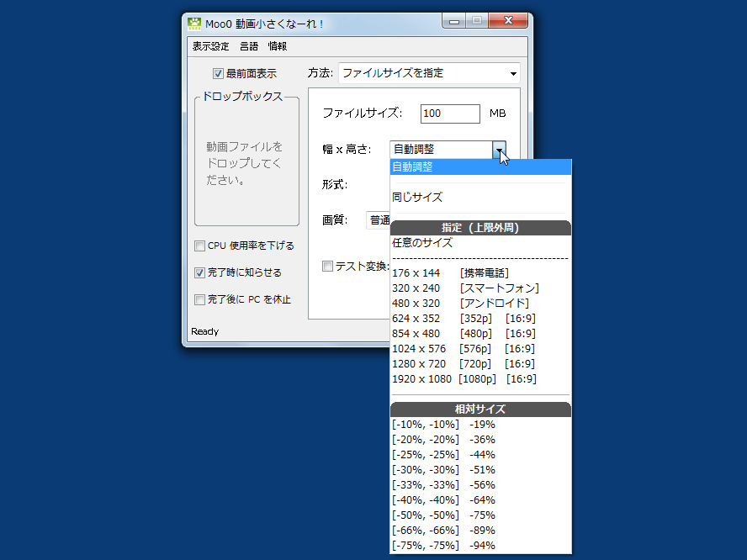The height and width of the screenshot is (560, 747).
Task: Choose 1024 x 576 [576p] size
Action: 480,349
